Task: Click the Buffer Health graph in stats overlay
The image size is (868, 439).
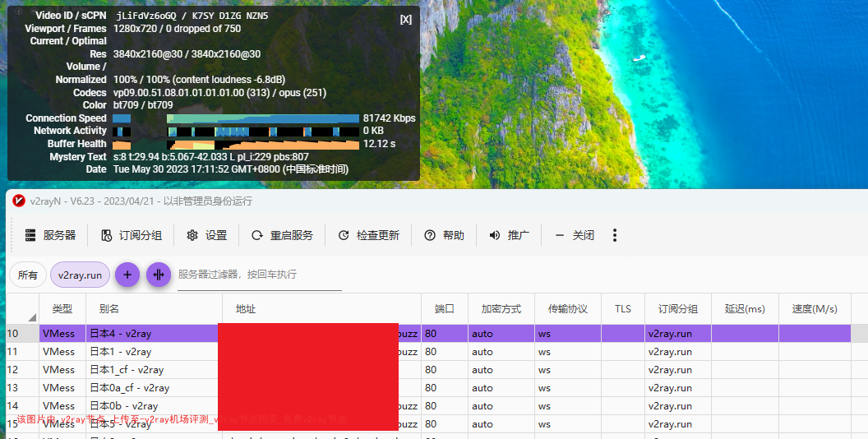Action: click(236, 145)
